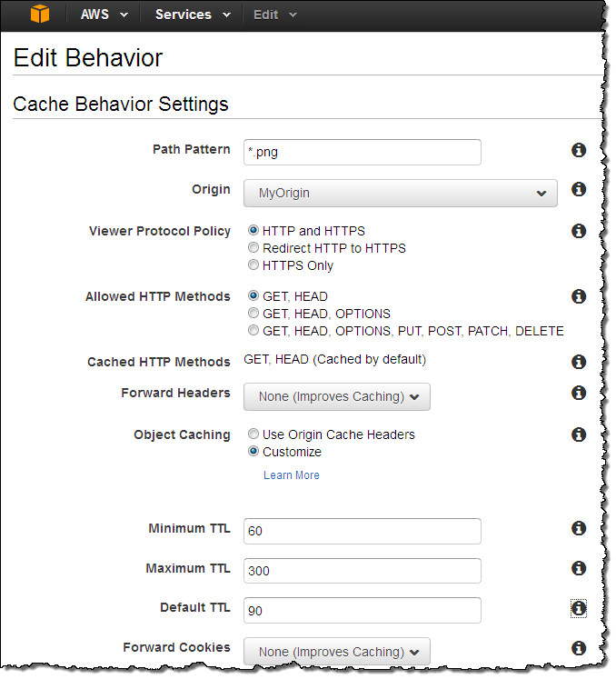616x679 pixels.
Task: Expand the Forward Cookies dropdown
Action: pos(337,652)
